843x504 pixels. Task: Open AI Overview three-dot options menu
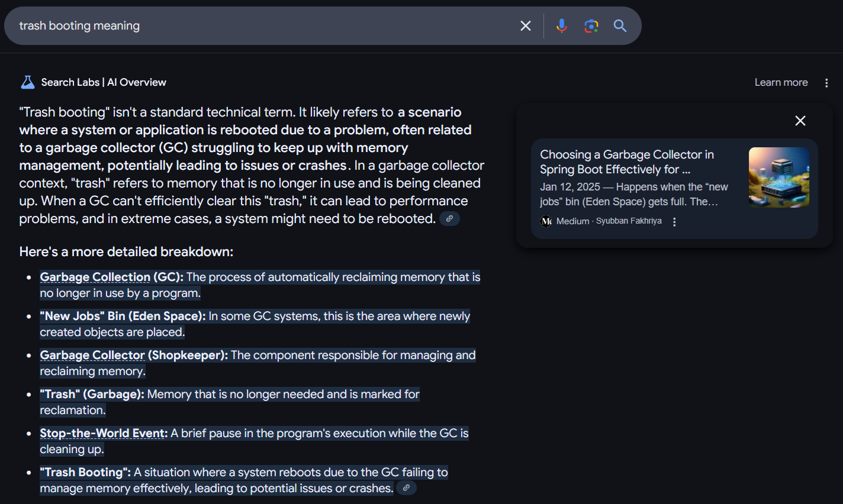click(826, 83)
